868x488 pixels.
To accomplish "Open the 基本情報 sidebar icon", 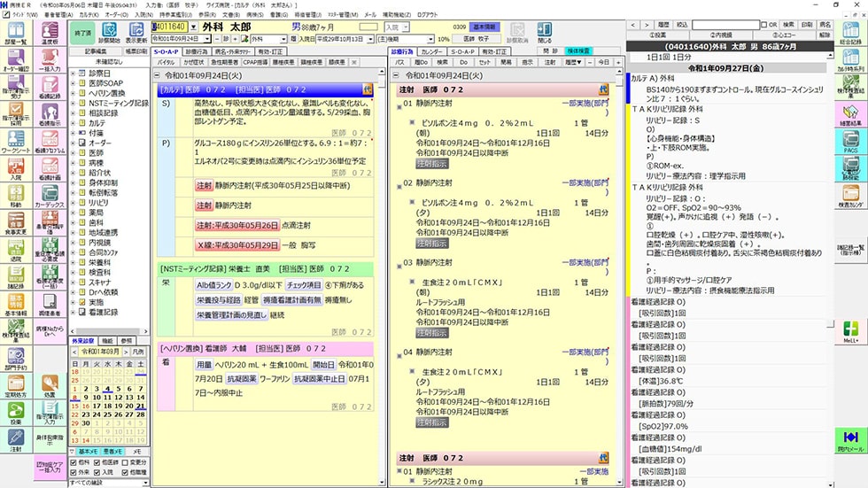I will [16, 304].
